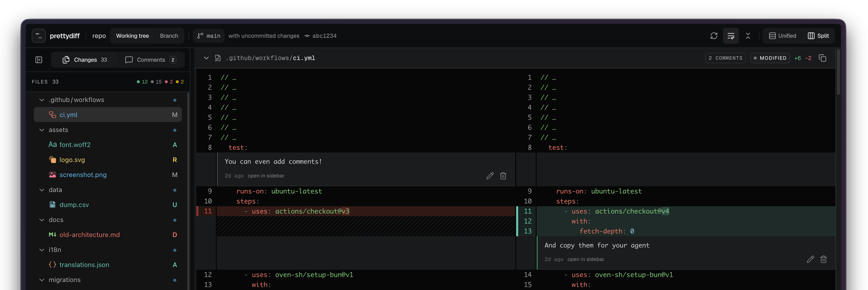Click the prettydiff logo icon

coord(39,36)
